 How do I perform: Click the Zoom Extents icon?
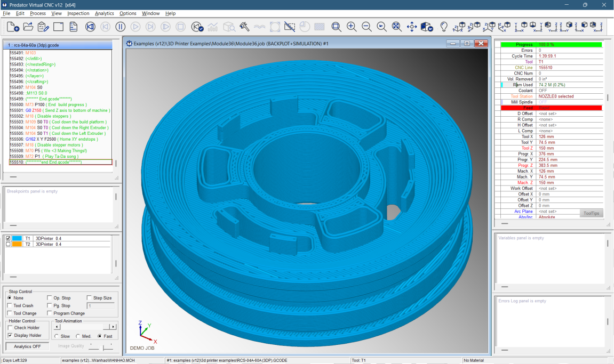pyautogui.click(x=396, y=26)
